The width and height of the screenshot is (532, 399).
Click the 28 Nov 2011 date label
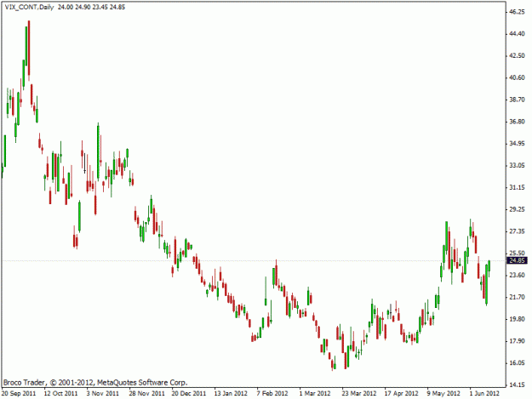point(146,394)
